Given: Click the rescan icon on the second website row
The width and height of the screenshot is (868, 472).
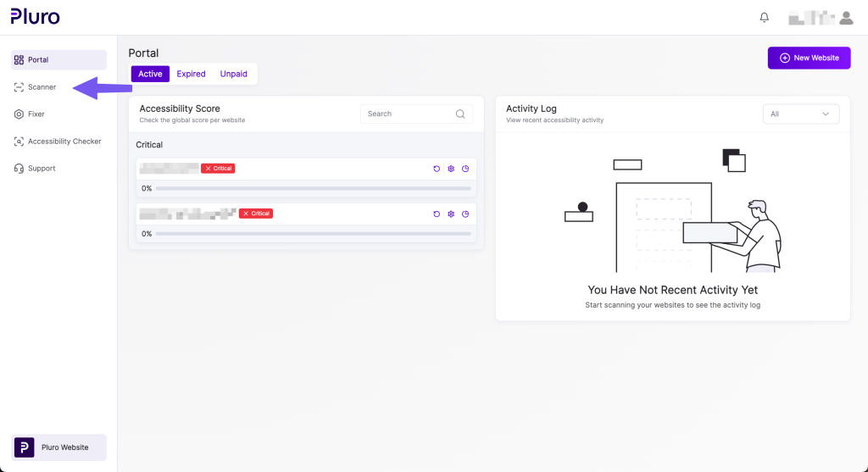Looking at the screenshot, I should 437,214.
